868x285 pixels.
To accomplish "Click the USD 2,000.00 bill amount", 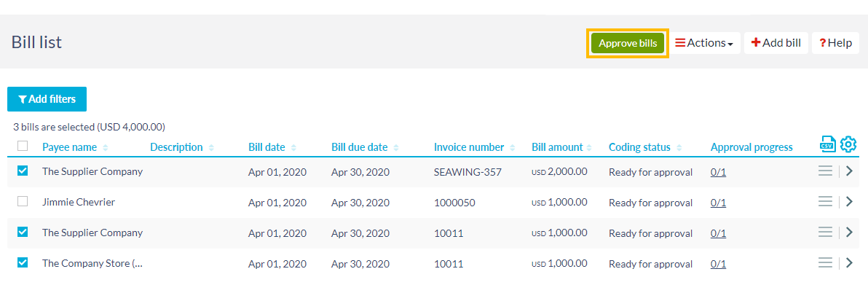I will tap(559, 172).
